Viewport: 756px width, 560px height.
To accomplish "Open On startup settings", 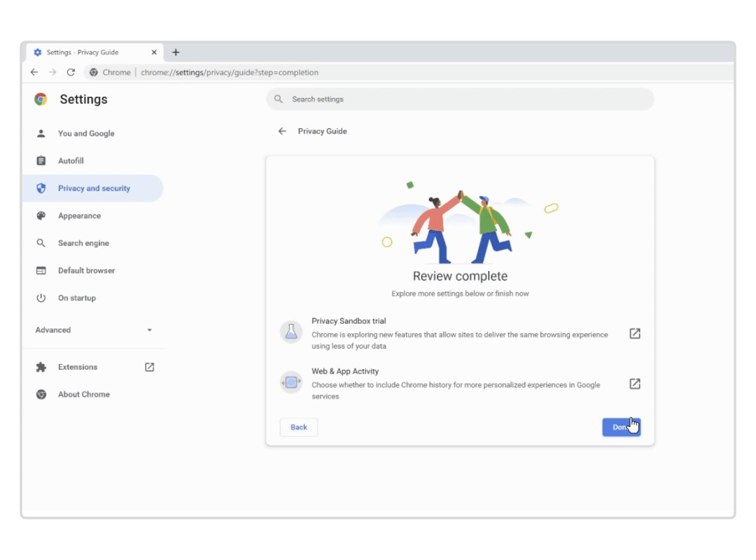I will point(77,297).
